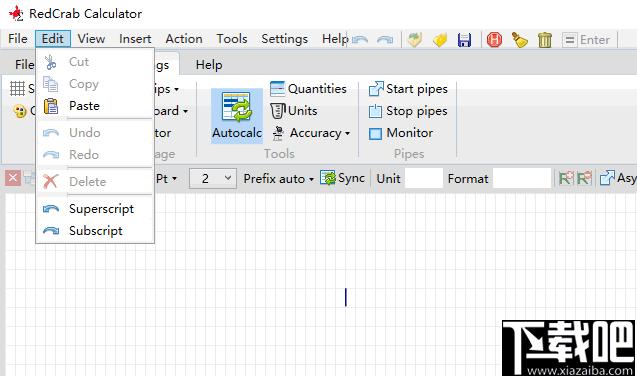Toggle the Sync button

342,178
